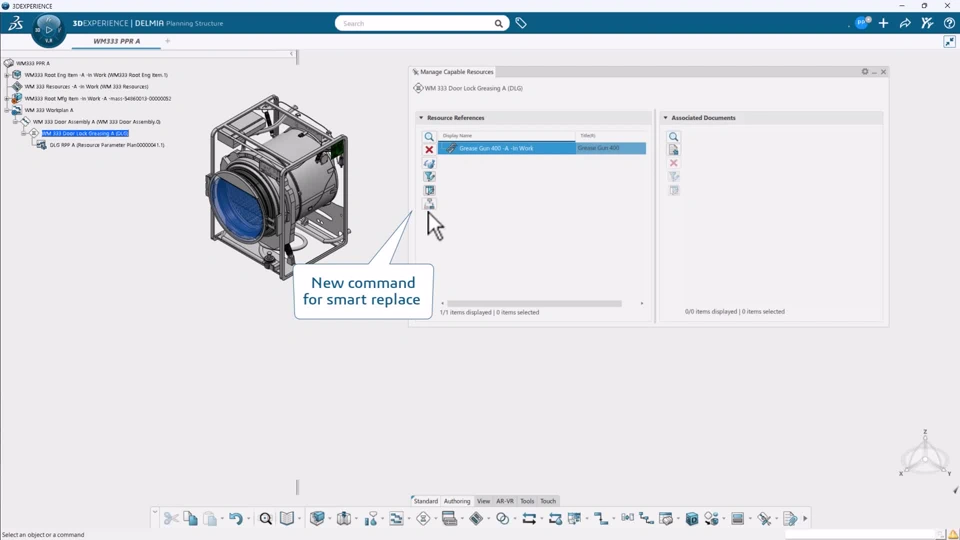Switch to the Touch toolbar tab
Screen dimensions: 960x540
(x=548, y=501)
